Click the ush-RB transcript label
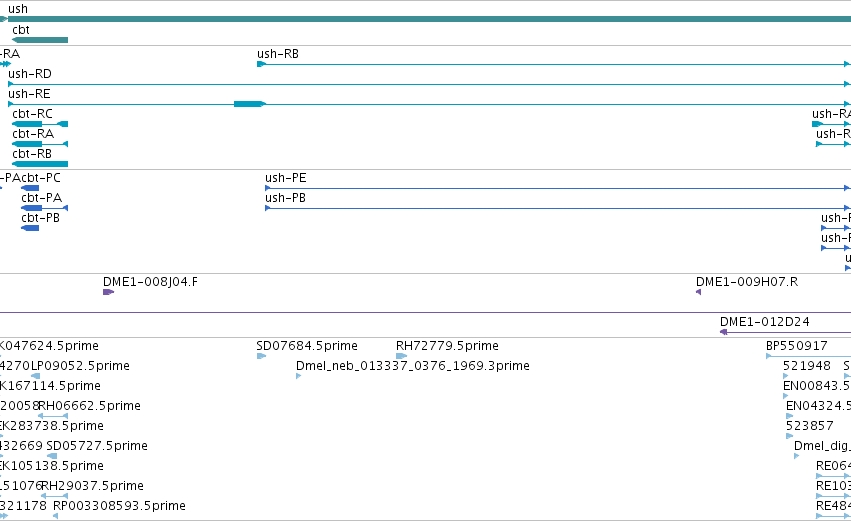851x521 pixels. (x=278, y=54)
